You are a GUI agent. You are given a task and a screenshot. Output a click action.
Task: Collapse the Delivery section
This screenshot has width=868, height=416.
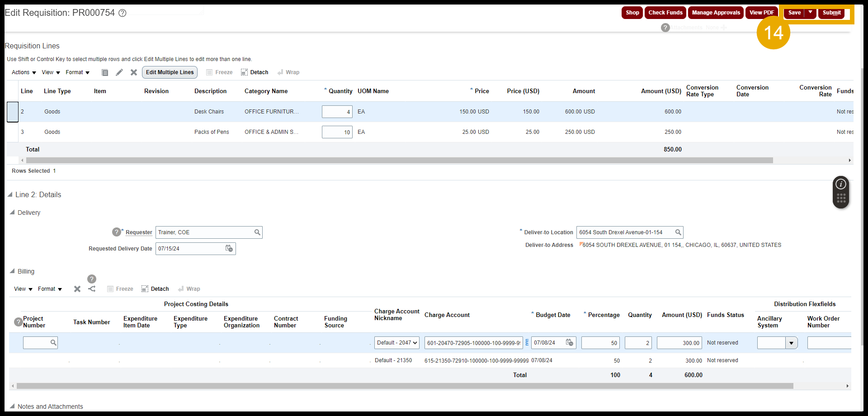pos(12,213)
